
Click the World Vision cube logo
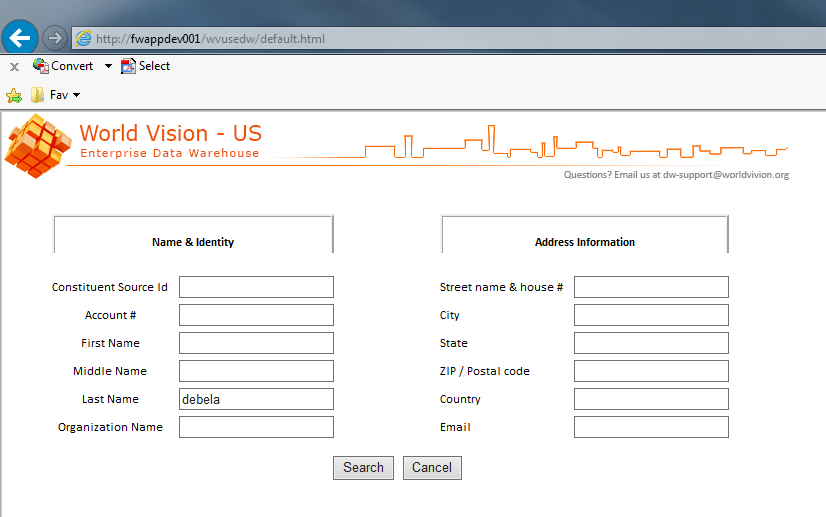pyautogui.click(x=37, y=146)
